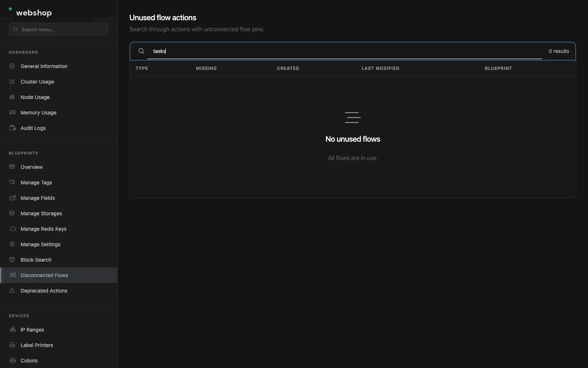Click the 'No unused flows' message
Image resolution: width=588 pixels, height=368 pixels.
353,139
